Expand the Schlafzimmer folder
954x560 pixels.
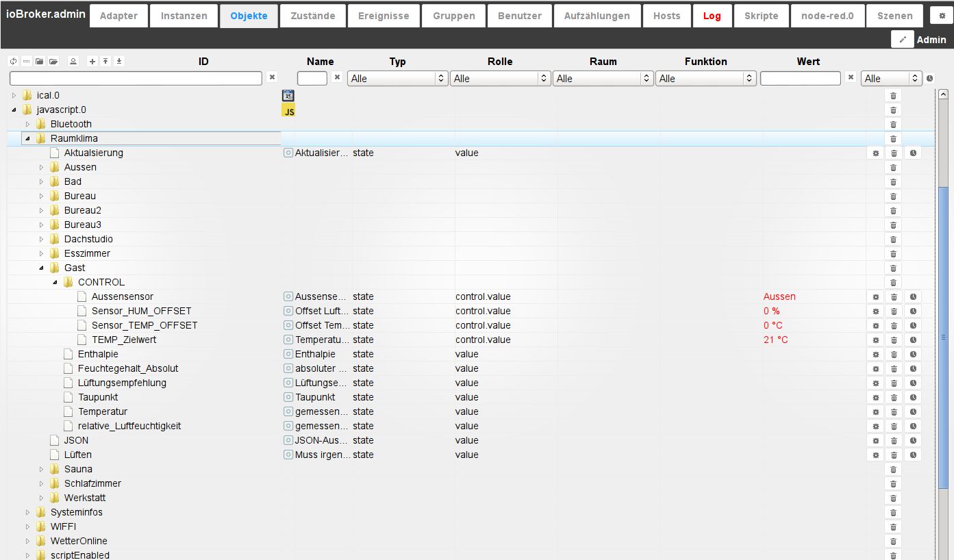41,483
